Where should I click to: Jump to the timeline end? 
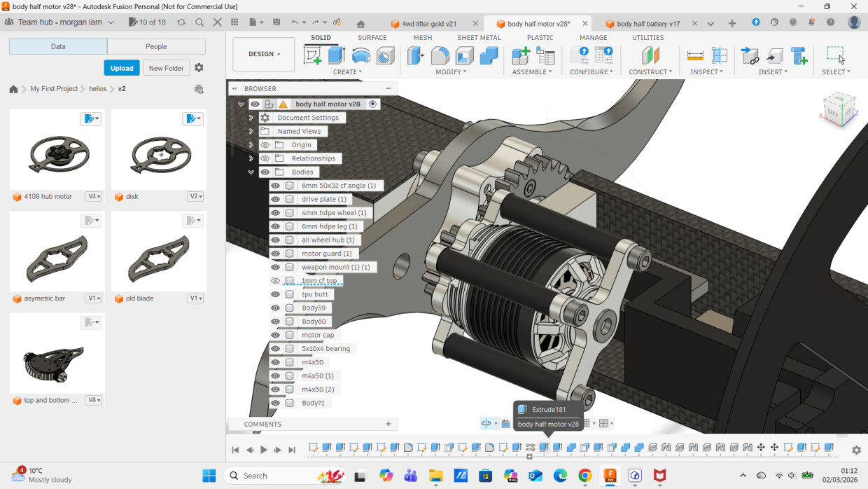pyautogui.click(x=292, y=450)
